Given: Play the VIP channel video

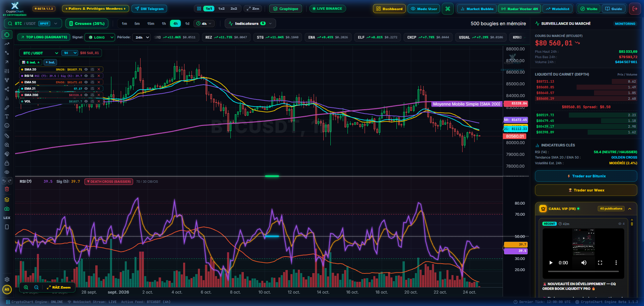Looking at the screenshot, I should coord(551,263).
